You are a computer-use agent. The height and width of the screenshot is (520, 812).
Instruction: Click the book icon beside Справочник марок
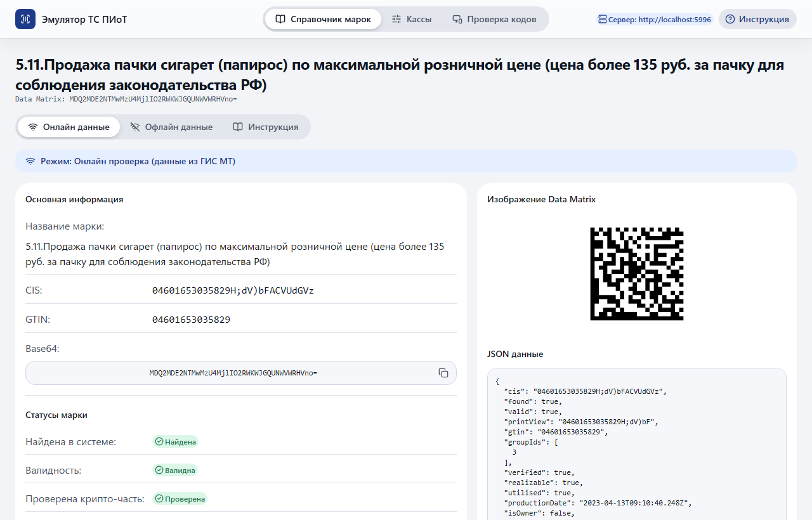(280, 19)
